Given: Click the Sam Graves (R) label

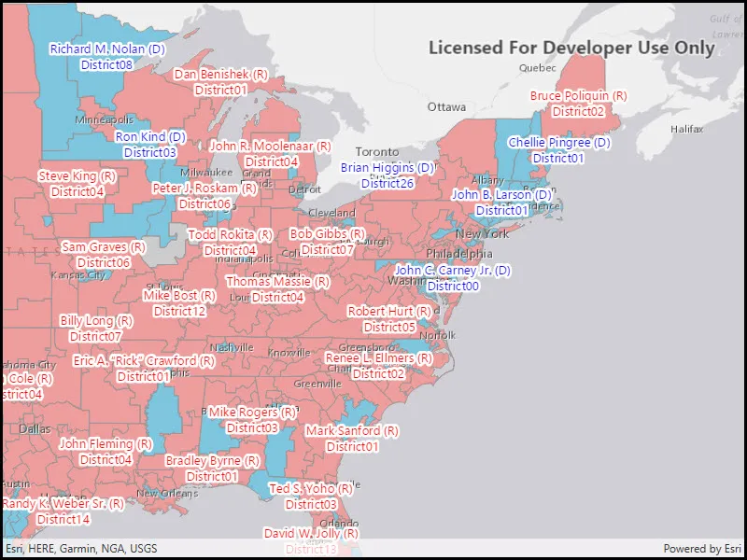Looking at the screenshot, I should coord(104,255).
